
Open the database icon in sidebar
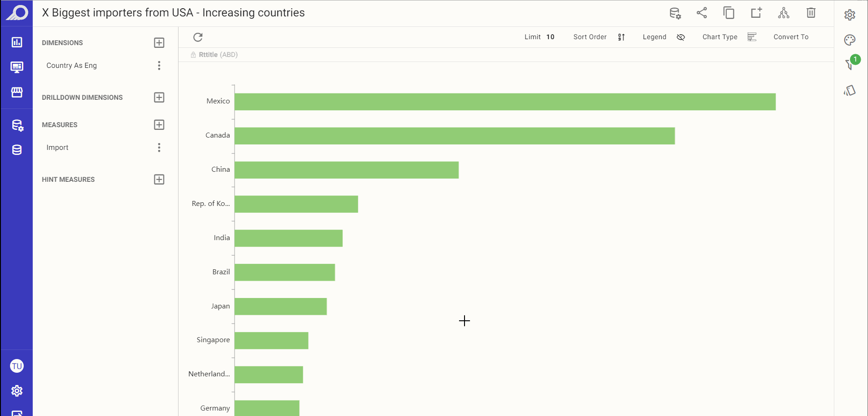(x=17, y=150)
